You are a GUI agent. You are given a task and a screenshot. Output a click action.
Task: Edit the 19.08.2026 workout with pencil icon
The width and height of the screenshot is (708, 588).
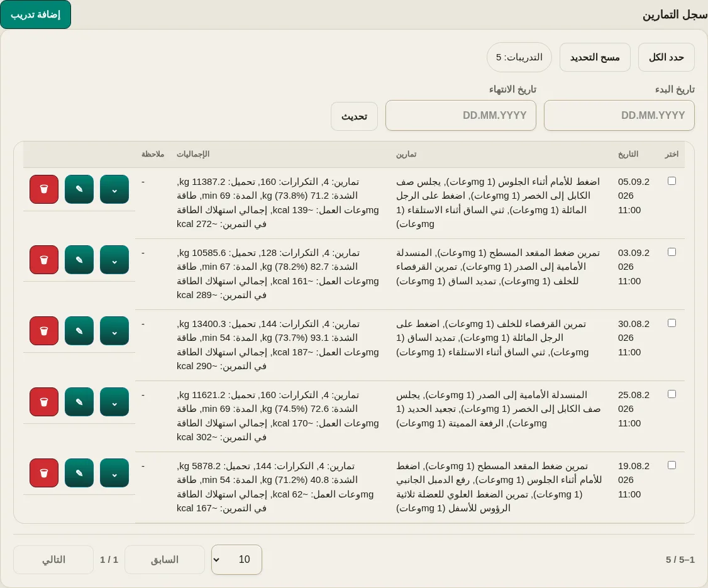click(x=79, y=473)
